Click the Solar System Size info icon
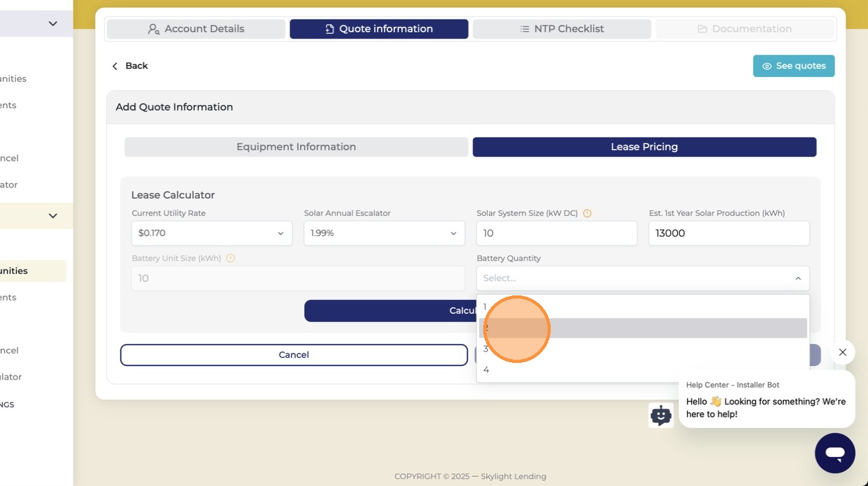 (587, 213)
